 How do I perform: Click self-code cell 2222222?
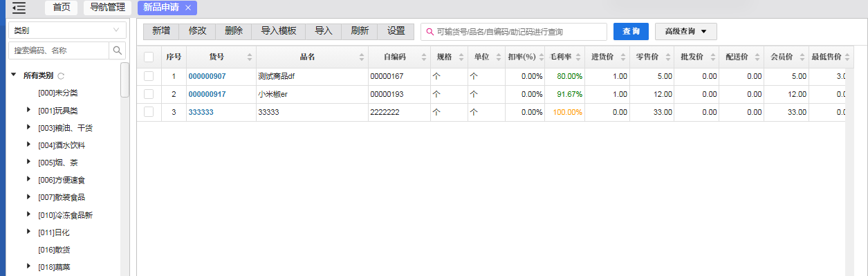point(399,112)
